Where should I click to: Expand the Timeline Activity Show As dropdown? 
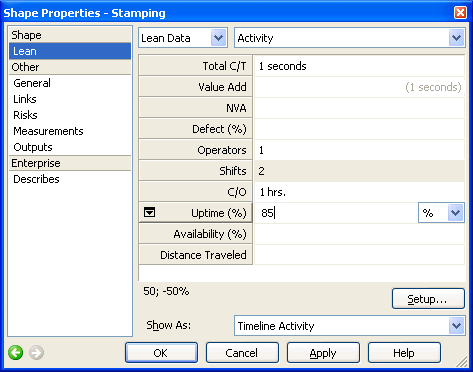pyautogui.click(x=456, y=326)
